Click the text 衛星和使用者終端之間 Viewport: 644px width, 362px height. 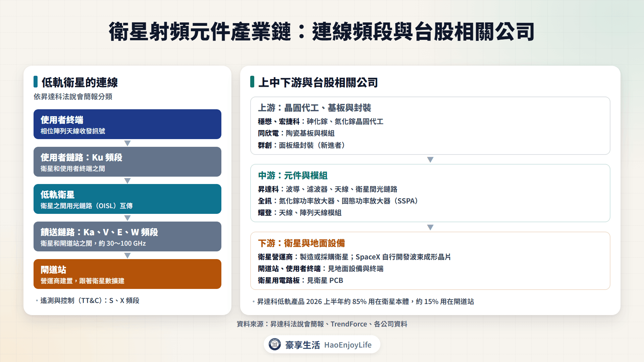[x=73, y=169]
